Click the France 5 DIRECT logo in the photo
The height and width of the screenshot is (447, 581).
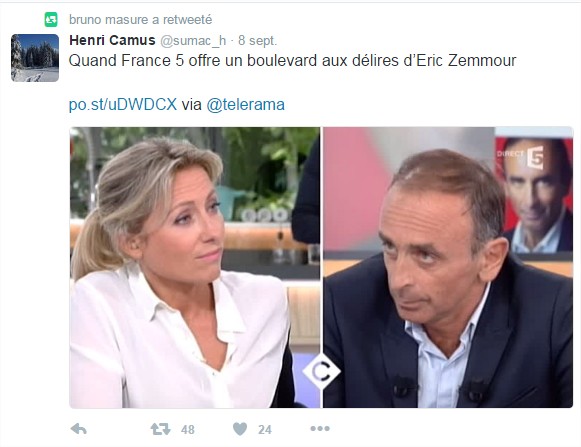[521, 157]
